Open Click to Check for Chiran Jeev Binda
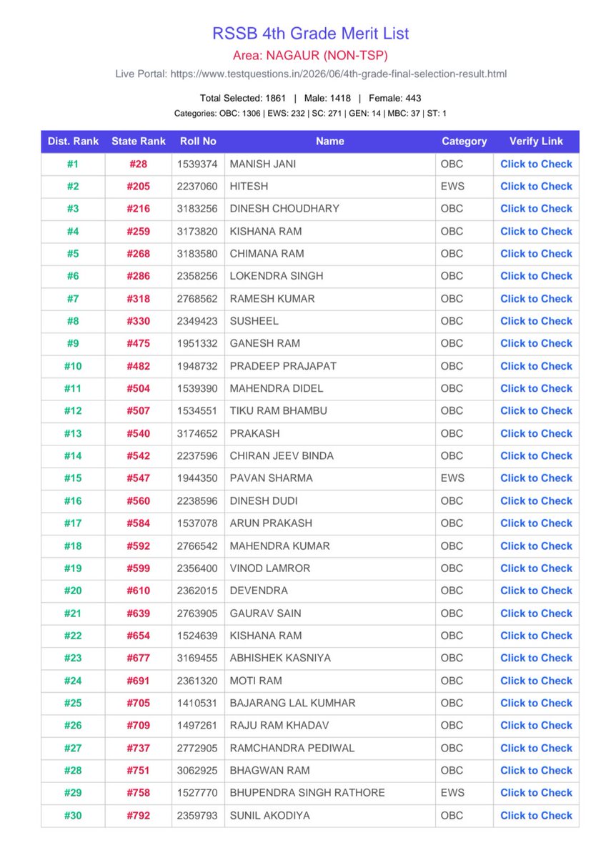 (536, 455)
